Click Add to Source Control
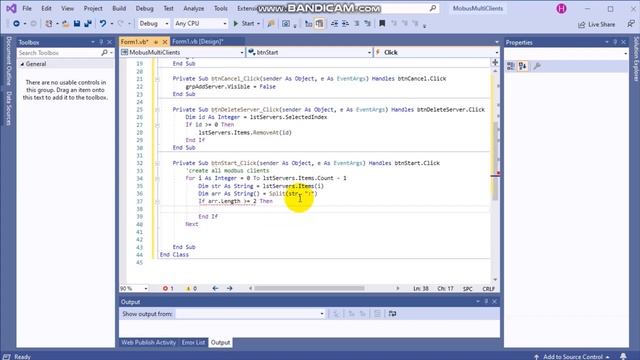The image size is (640, 360). coord(572,356)
